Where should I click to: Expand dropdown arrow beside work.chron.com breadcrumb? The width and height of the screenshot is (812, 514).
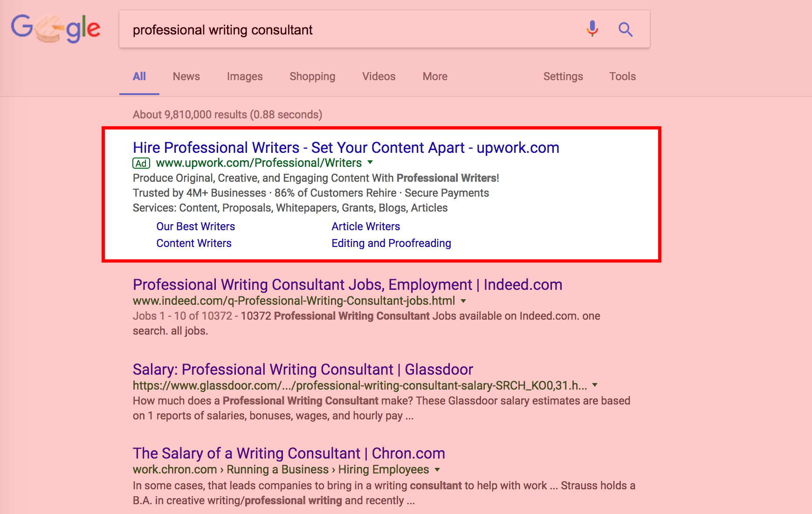tap(437, 470)
